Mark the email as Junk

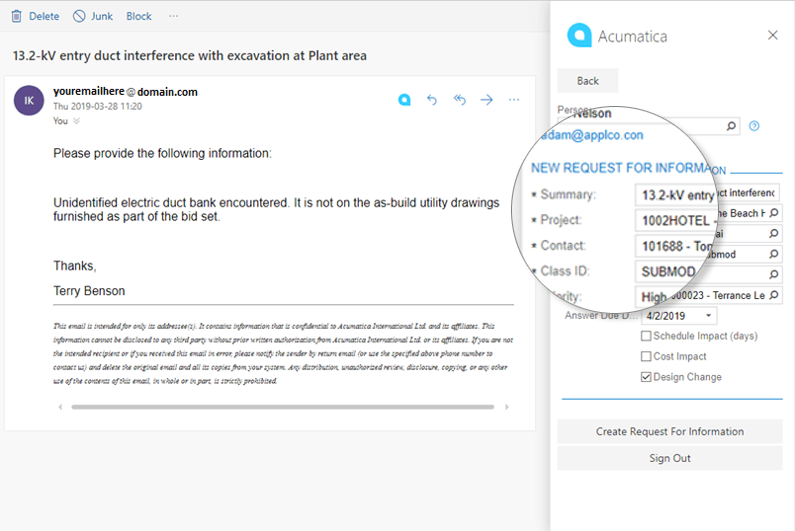(x=93, y=16)
